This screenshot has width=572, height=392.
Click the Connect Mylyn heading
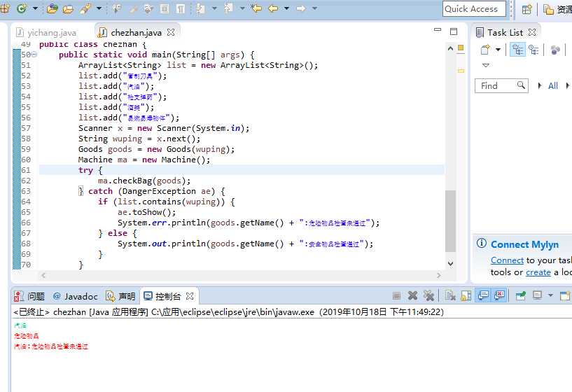[x=524, y=244]
